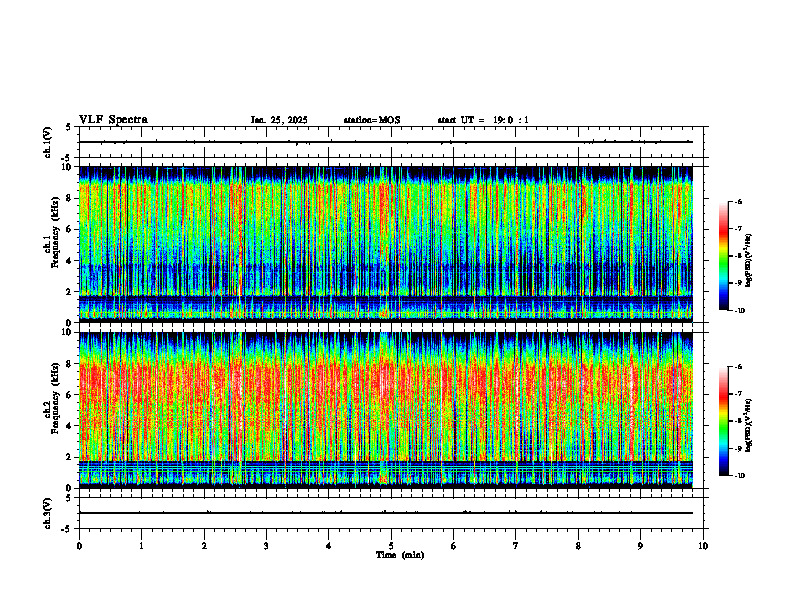Screen dimensions: 792x612
Task: Click the "start UT = 19:0 :1" text
Action: coord(483,120)
